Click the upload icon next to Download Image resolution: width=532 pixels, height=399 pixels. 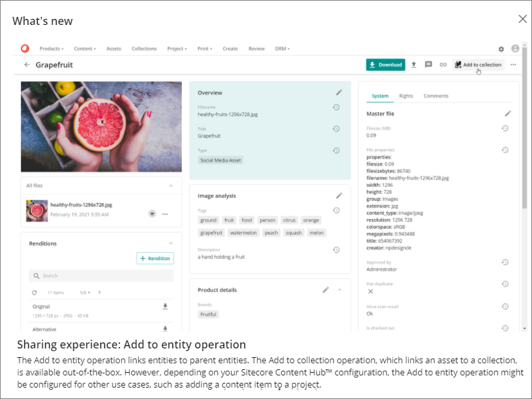click(413, 65)
